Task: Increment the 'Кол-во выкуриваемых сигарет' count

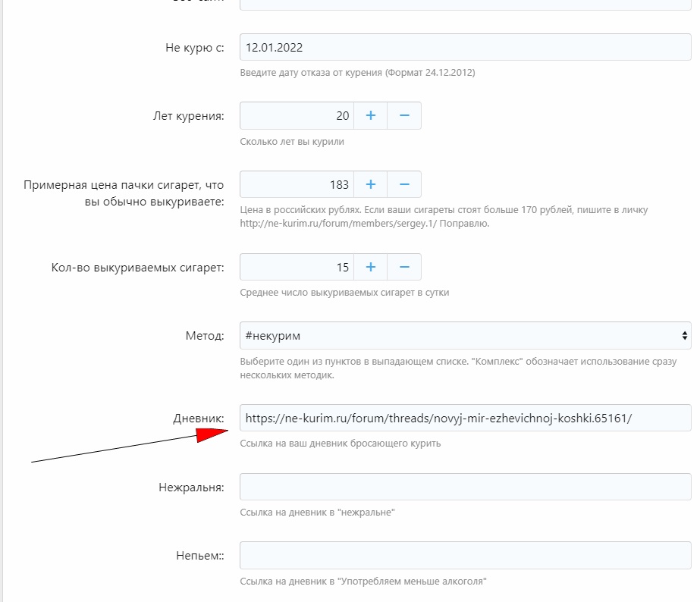Action: click(371, 267)
